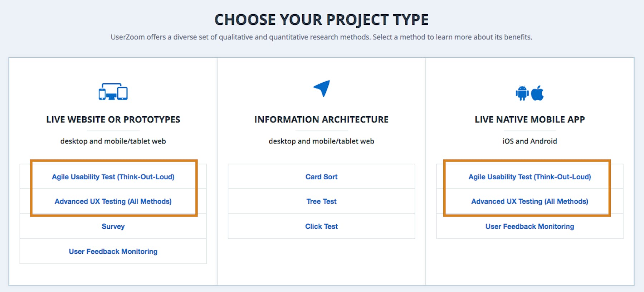Viewport: 644px width, 292px height.
Task: Click the iOS and Android subtitle
Action: pyautogui.click(x=530, y=141)
